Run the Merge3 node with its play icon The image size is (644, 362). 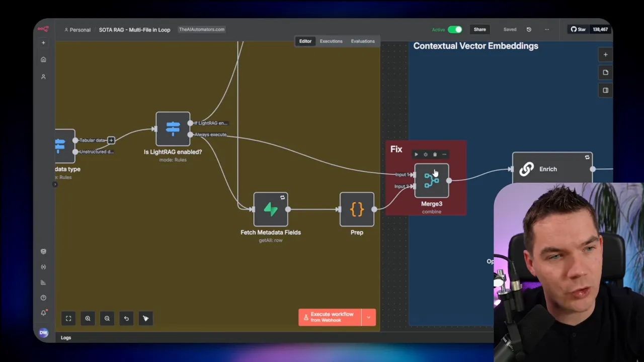point(416,154)
